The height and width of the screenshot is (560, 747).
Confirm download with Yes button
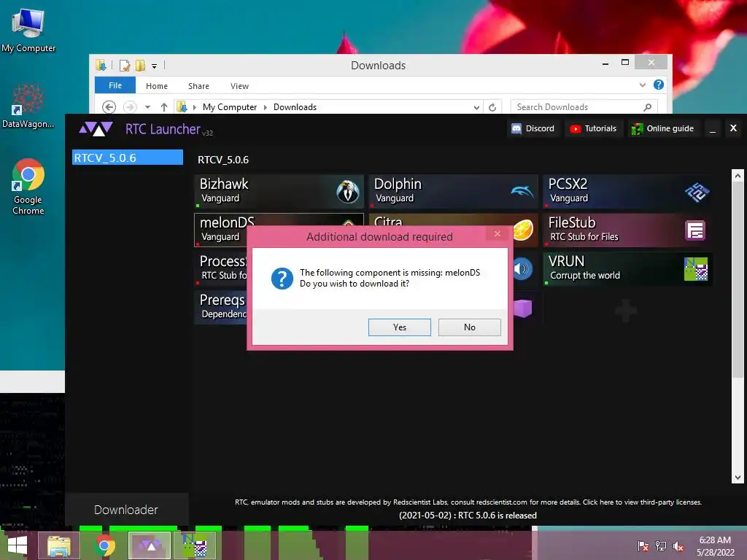(399, 327)
